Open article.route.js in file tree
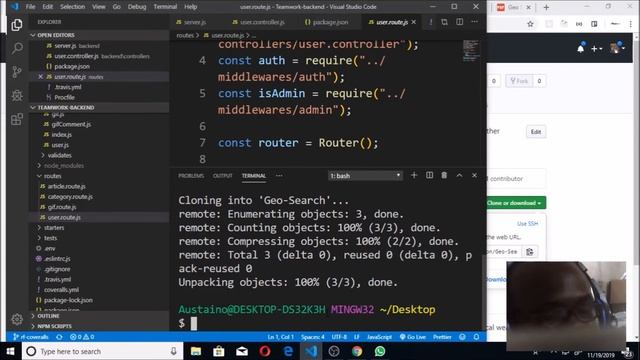 [x=67, y=186]
